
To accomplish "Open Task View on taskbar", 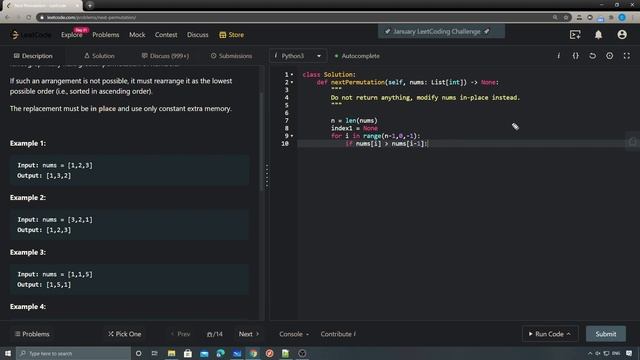I will point(155,353).
